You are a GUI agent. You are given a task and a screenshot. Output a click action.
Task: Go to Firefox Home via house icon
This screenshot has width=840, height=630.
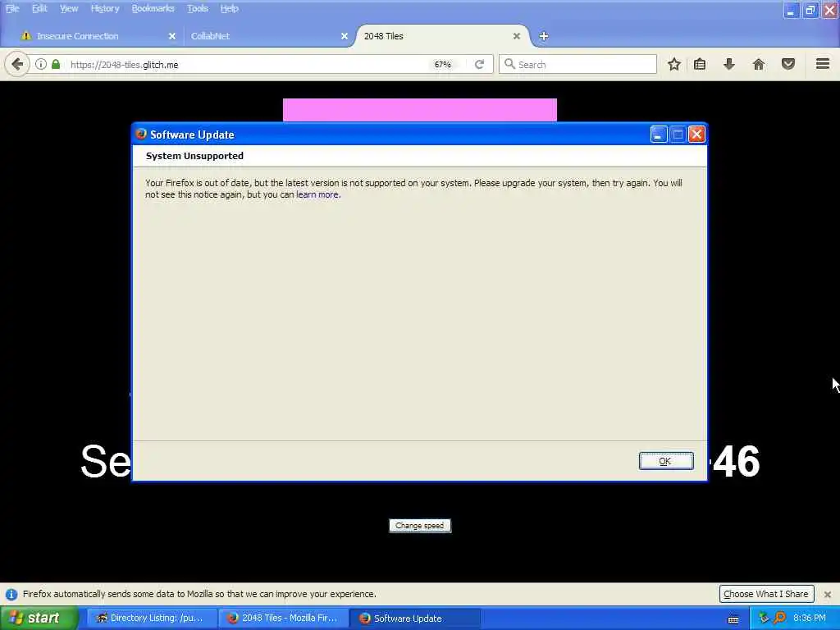click(759, 64)
